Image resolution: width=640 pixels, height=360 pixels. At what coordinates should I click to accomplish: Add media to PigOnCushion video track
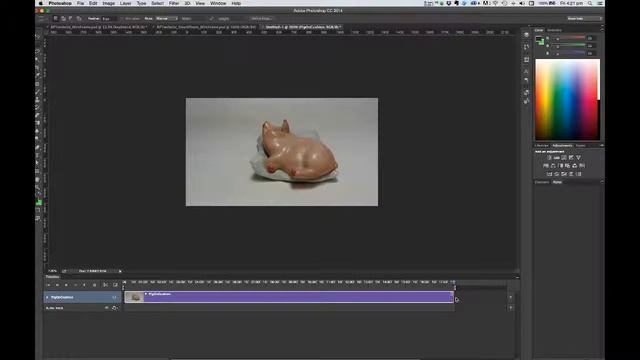coord(511,297)
